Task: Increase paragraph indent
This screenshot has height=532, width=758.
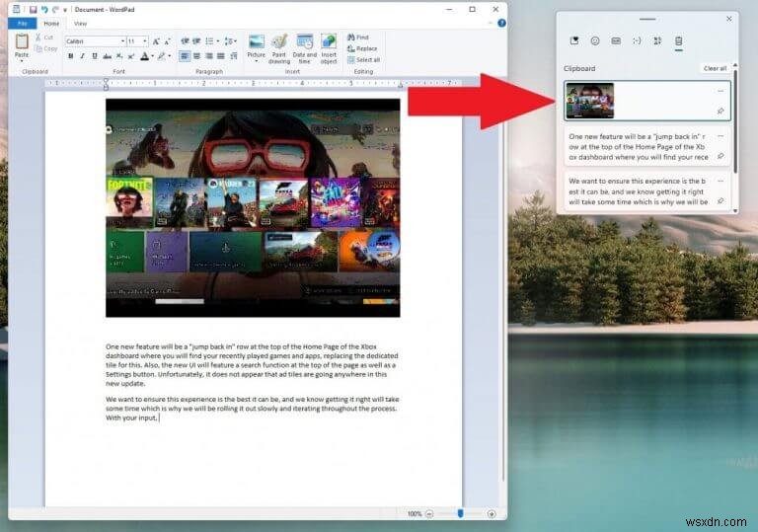Action: coord(196,41)
